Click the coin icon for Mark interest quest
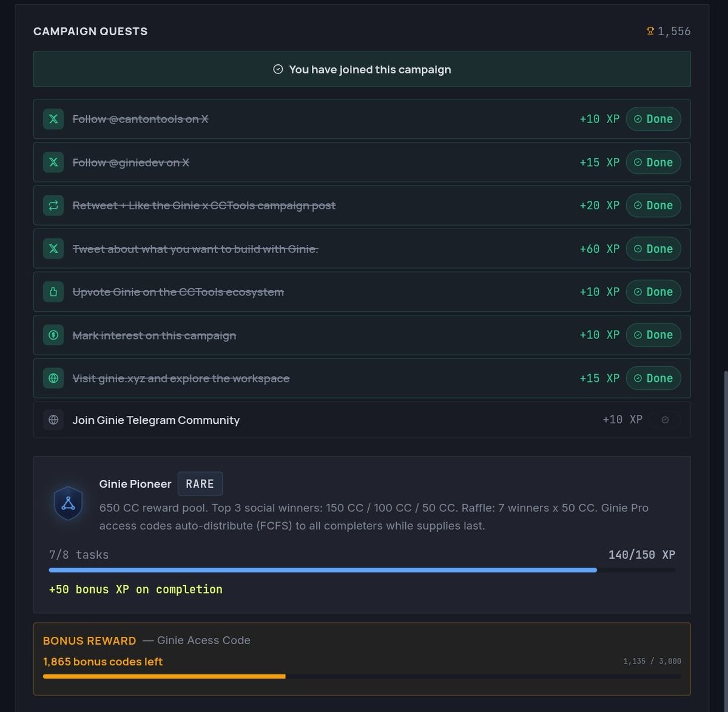 53,335
